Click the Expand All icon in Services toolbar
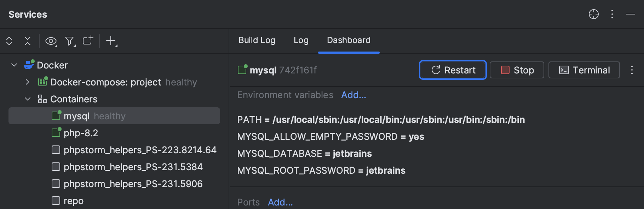 [9, 41]
